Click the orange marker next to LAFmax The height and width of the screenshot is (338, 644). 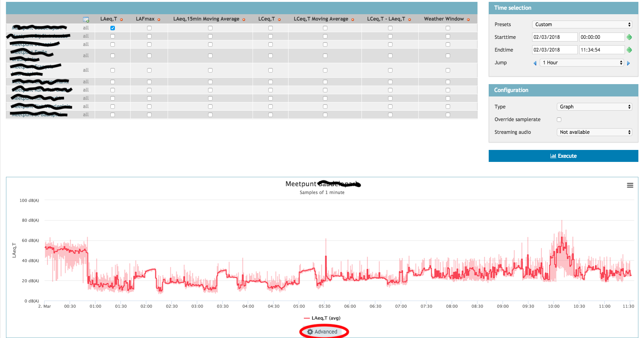[x=159, y=19]
